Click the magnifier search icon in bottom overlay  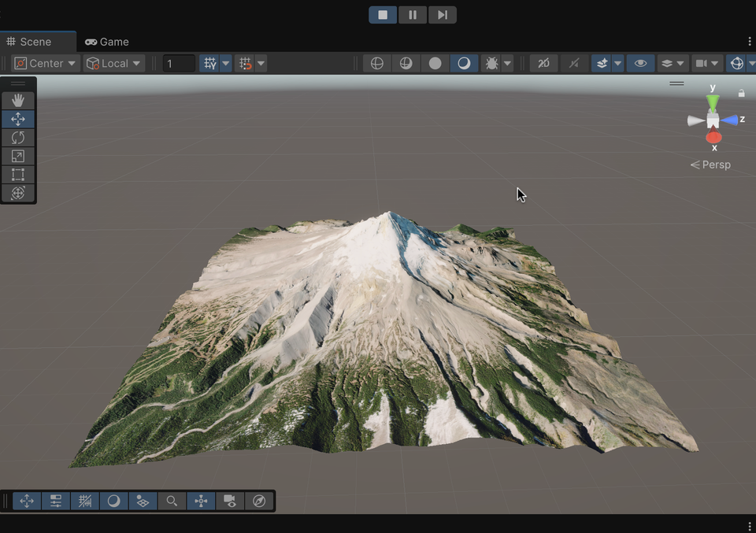(x=172, y=501)
